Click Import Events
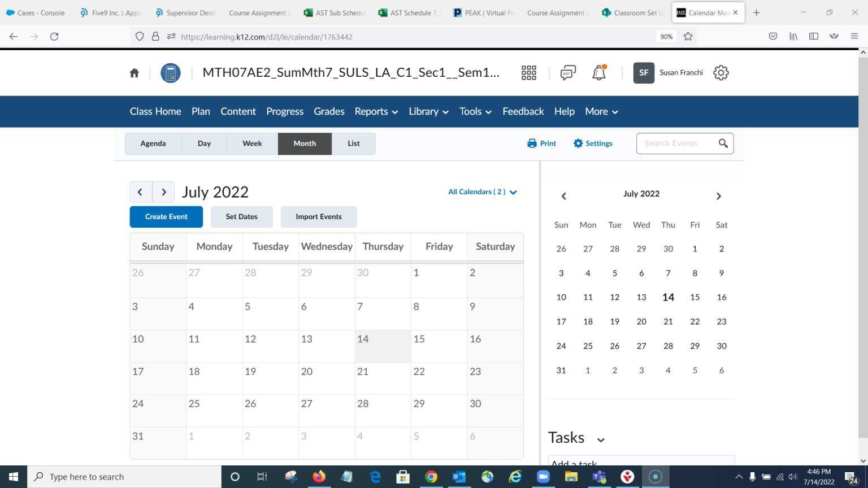The height and width of the screenshot is (488, 868). coord(318,216)
